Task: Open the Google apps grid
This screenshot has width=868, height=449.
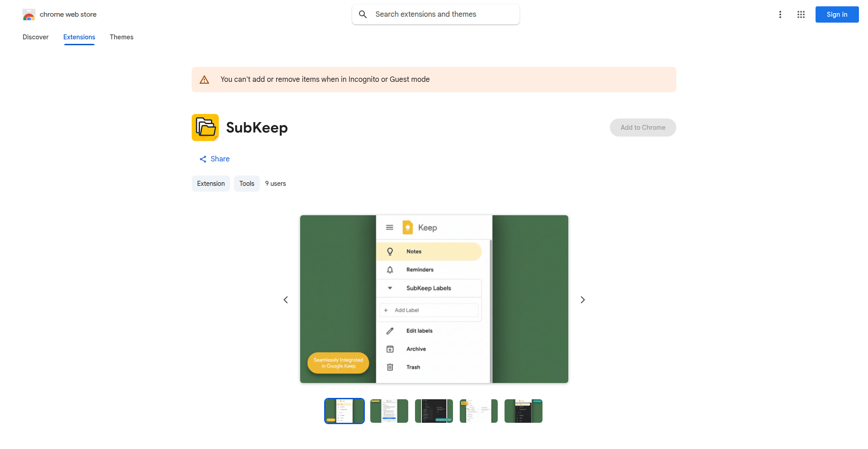Action: coord(801,14)
